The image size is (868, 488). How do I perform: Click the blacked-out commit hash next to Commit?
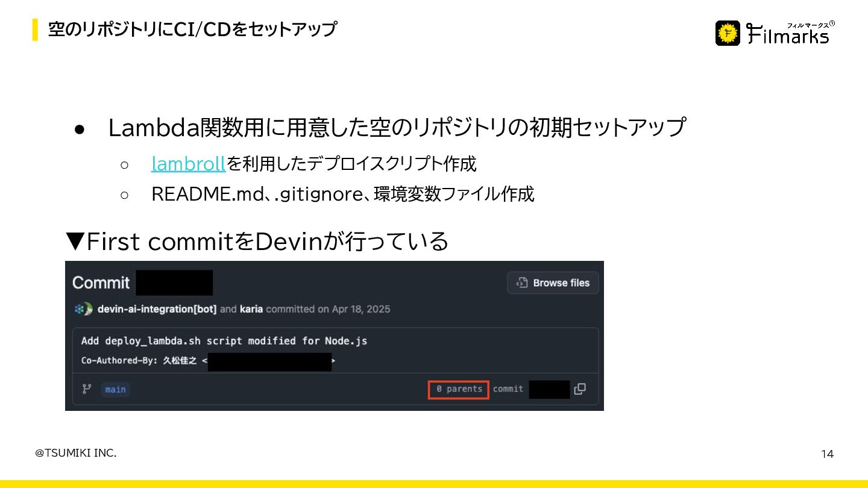click(x=174, y=283)
